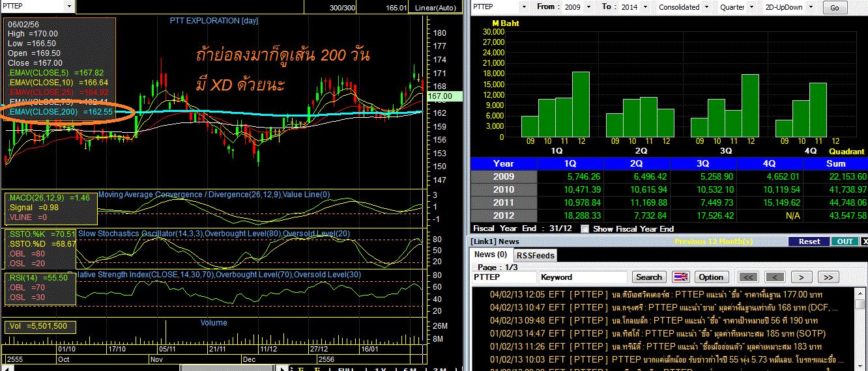Image resolution: width=868 pixels, height=371 pixels.
Task: Click the Reset button in the news header
Action: (x=809, y=241)
